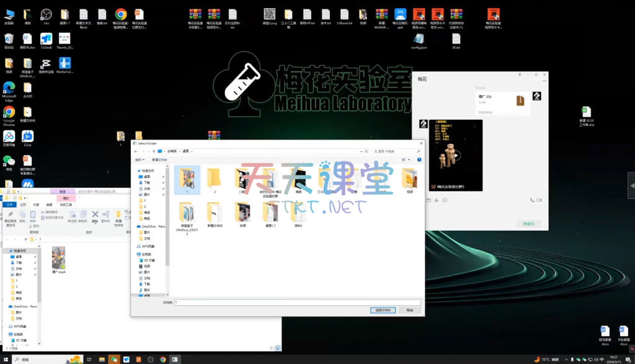Click the WeChat icon on the Windows taskbar
The image size is (635, 364).
[113, 359]
